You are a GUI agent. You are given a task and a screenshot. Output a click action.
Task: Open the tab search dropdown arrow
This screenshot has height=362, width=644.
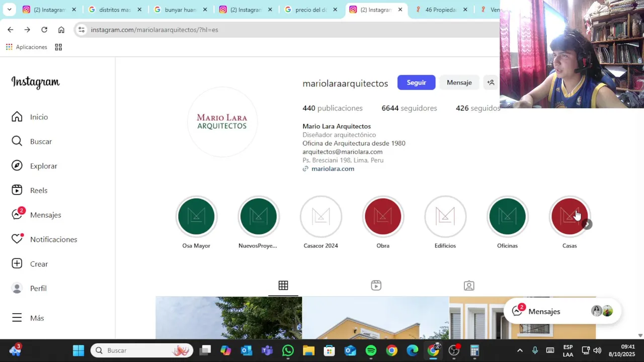click(x=9, y=10)
